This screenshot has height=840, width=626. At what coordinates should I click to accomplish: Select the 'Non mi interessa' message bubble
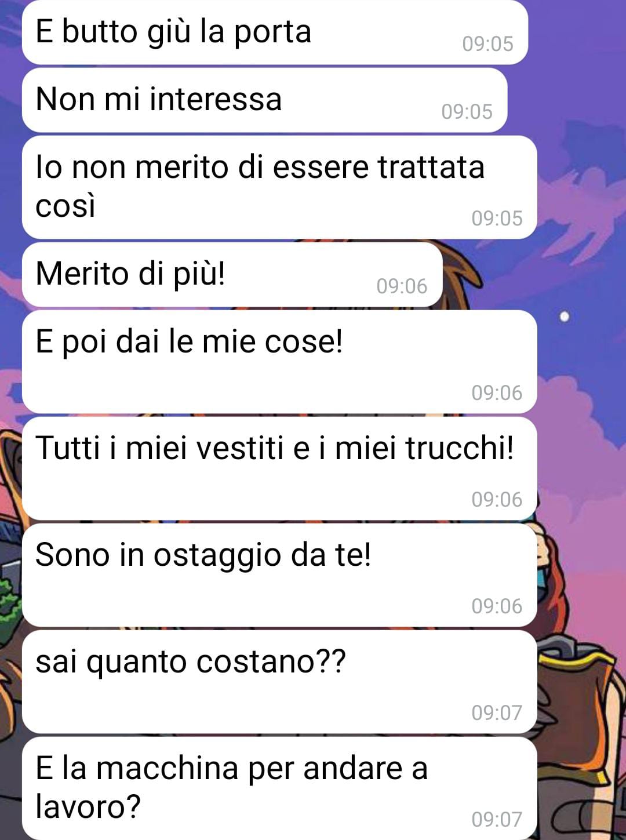[x=264, y=100]
